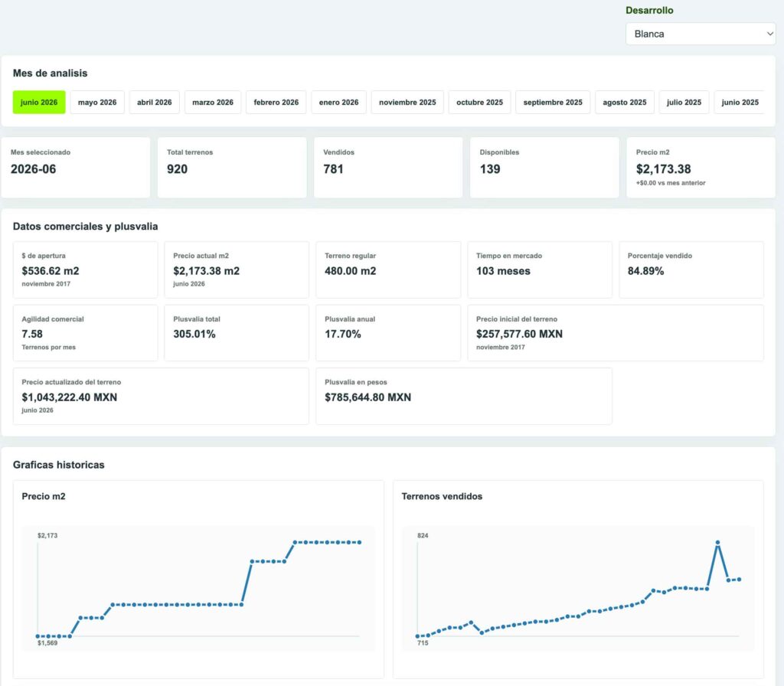This screenshot has width=784, height=686.
Task: Choose the noviembre 2025 month button
Action: click(407, 102)
